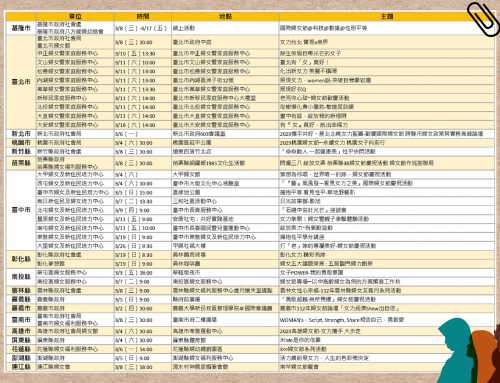
Task: Click the 高雄市 row label
Action: [21, 331]
